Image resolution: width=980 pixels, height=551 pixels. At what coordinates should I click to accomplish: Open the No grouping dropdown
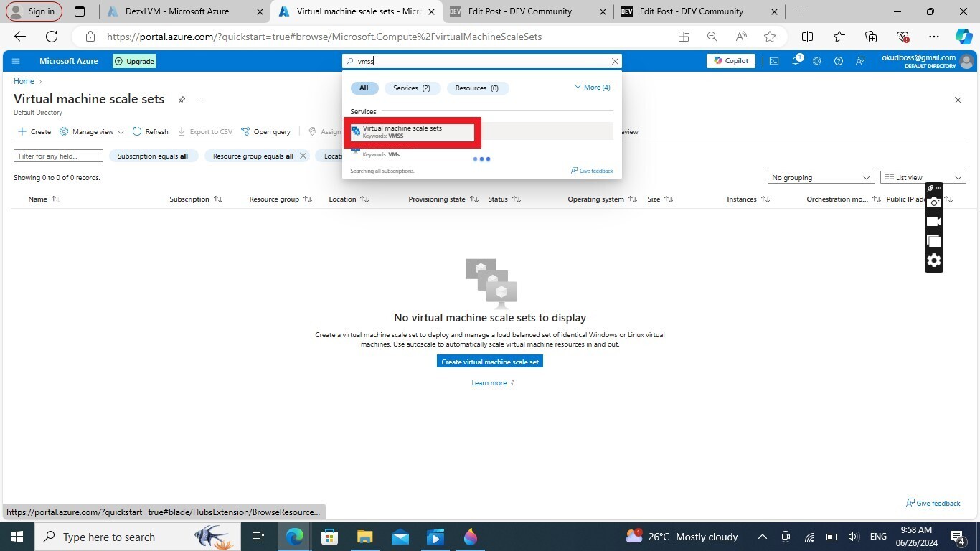(x=820, y=178)
